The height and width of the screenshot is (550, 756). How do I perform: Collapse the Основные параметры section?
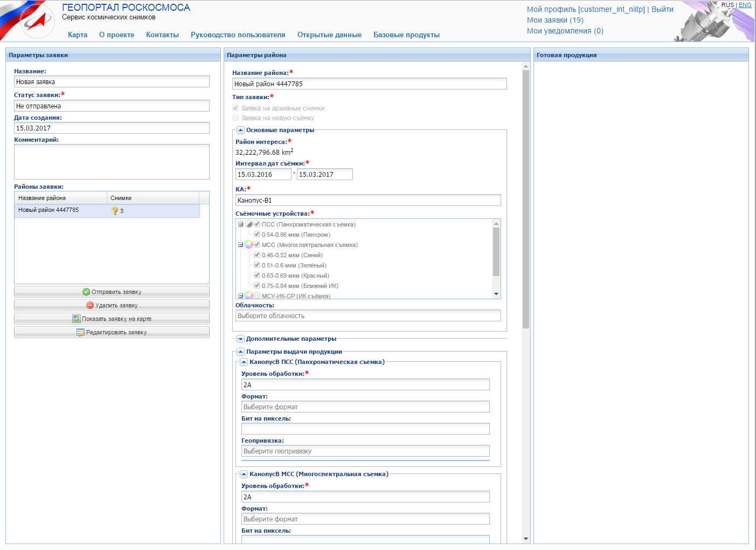coord(241,130)
